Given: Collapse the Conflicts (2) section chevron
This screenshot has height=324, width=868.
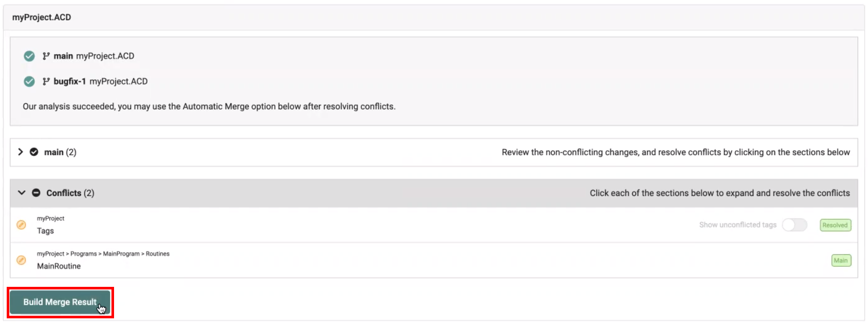Looking at the screenshot, I should [22, 193].
